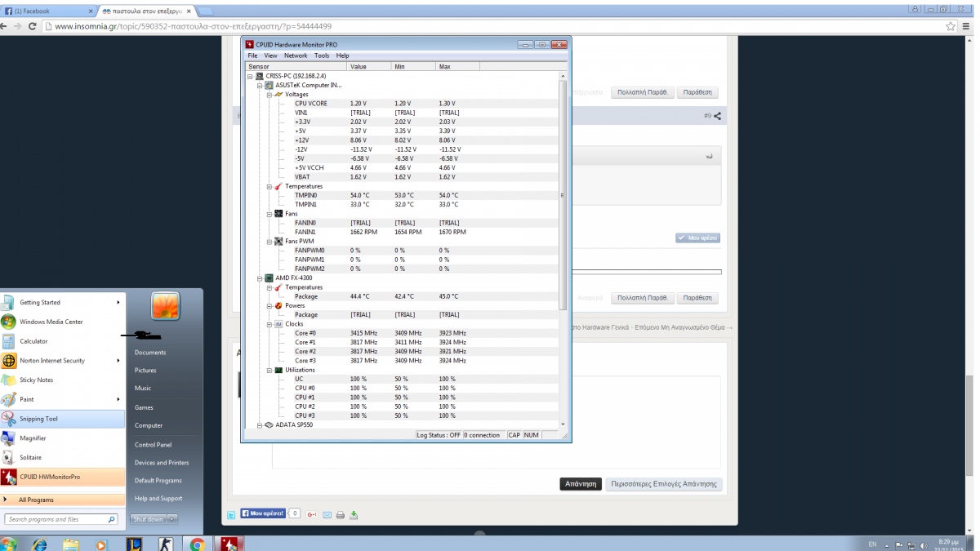
Task: Expand Norton Internet Security submenu
Action: pyautogui.click(x=118, y=360)
